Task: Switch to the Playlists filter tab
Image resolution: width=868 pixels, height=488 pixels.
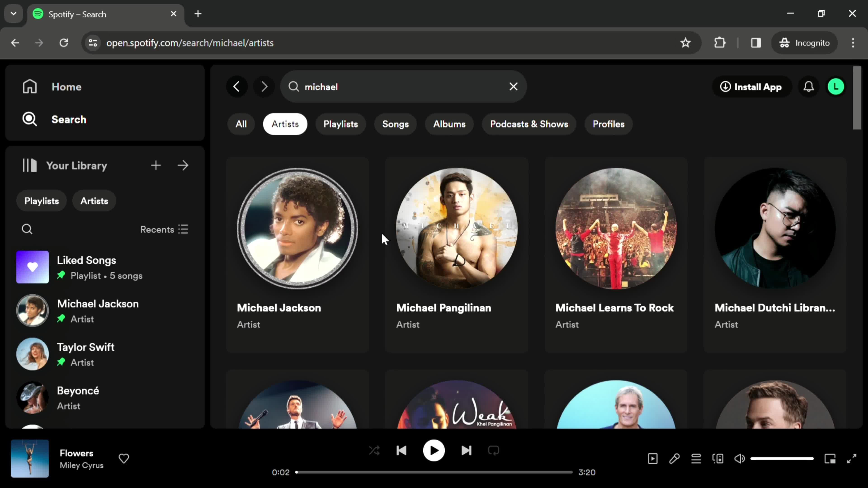Action: click(341, 124)
